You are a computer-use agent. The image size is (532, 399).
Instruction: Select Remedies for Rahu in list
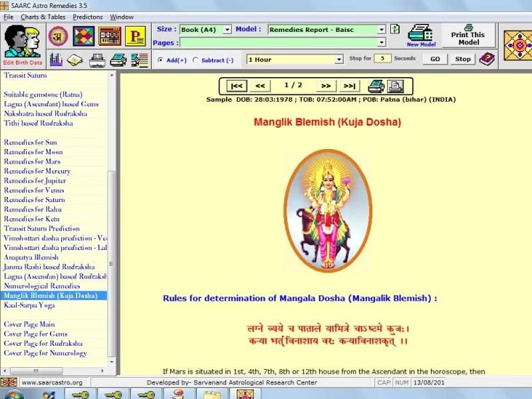pos(33,209)
